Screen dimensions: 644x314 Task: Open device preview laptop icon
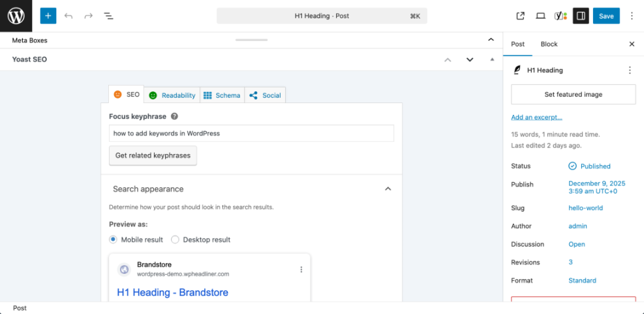540,16
